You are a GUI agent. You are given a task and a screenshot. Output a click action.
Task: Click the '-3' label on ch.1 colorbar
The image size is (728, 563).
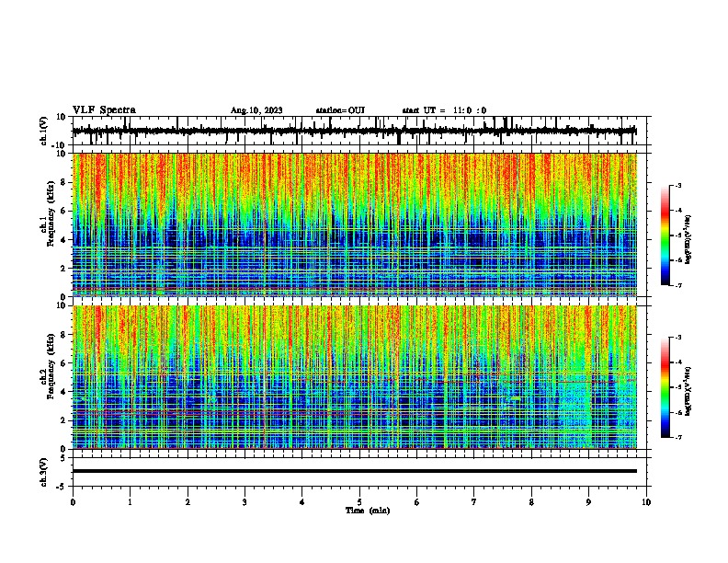click(x=677, y=186)
